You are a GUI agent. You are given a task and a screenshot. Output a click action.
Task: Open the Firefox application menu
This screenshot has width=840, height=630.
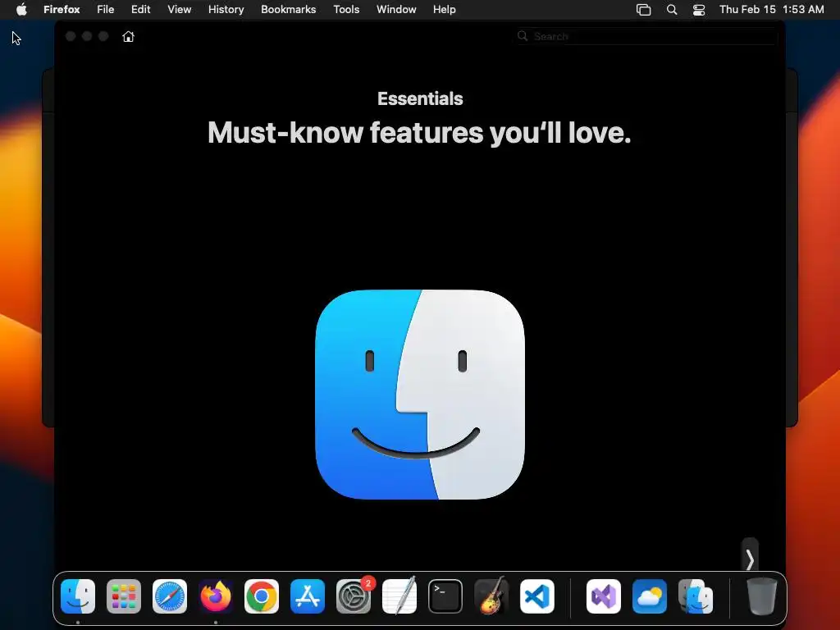click(x=62, y=9)
